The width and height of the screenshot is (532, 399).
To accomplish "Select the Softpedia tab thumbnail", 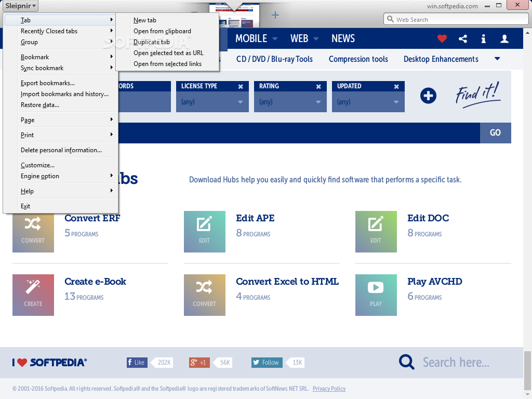I will (234, 15).
